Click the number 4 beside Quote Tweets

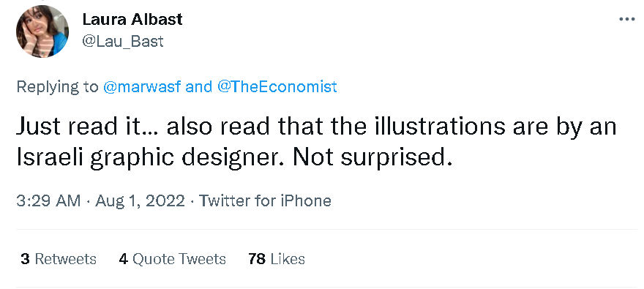[124, 259]
